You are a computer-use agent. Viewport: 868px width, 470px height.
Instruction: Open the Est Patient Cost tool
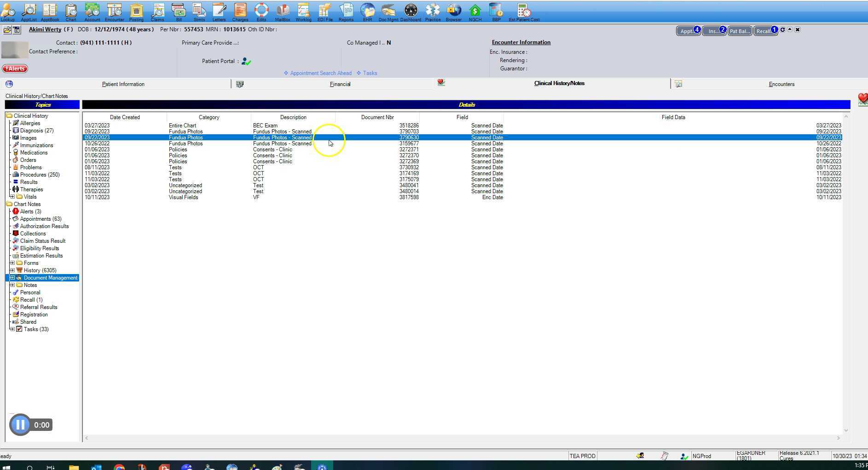pos(524,11)
